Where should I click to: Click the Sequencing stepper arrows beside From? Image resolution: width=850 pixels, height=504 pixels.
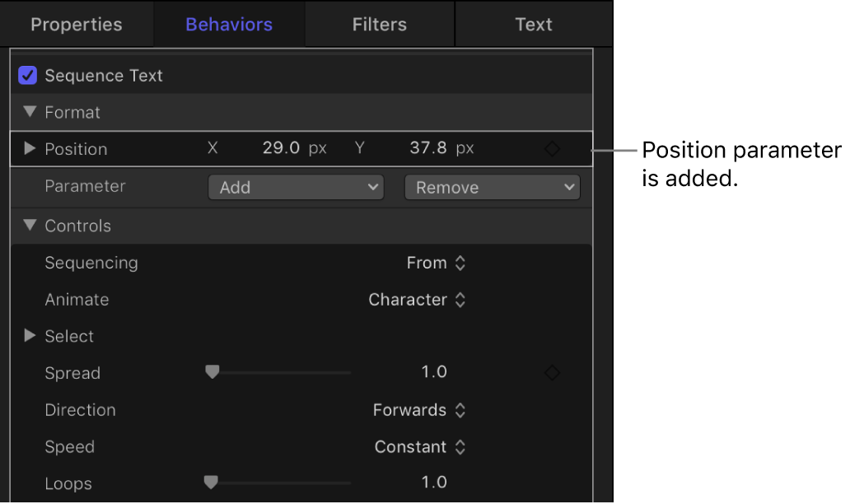pos(460,263)
